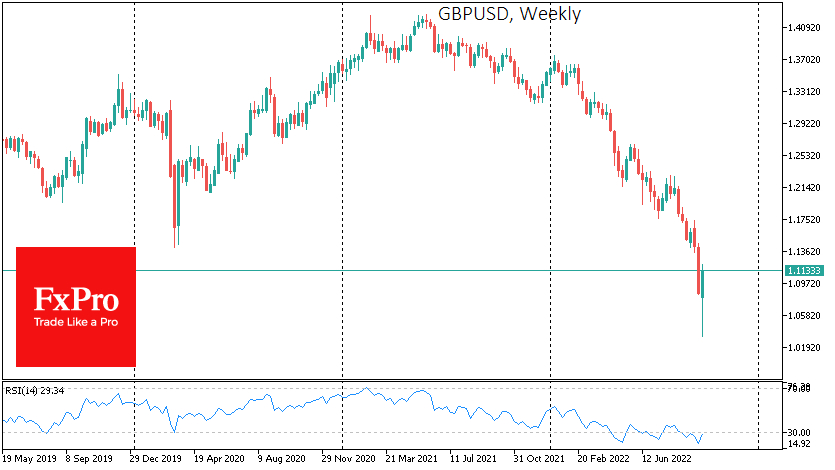Screen dimensions: 835x470
Task: Click the 21 Mar 2021 date label
Action: tap(412, 458)
